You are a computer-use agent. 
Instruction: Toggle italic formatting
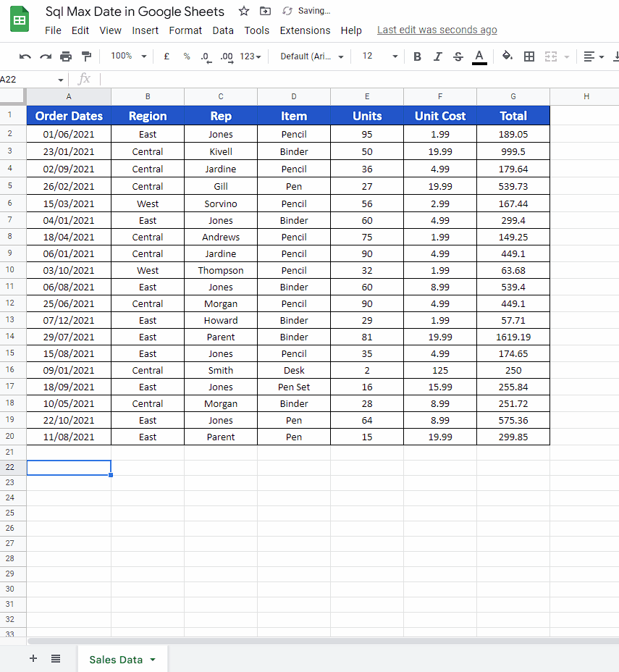pyautogui.click(x=437, y=56)
